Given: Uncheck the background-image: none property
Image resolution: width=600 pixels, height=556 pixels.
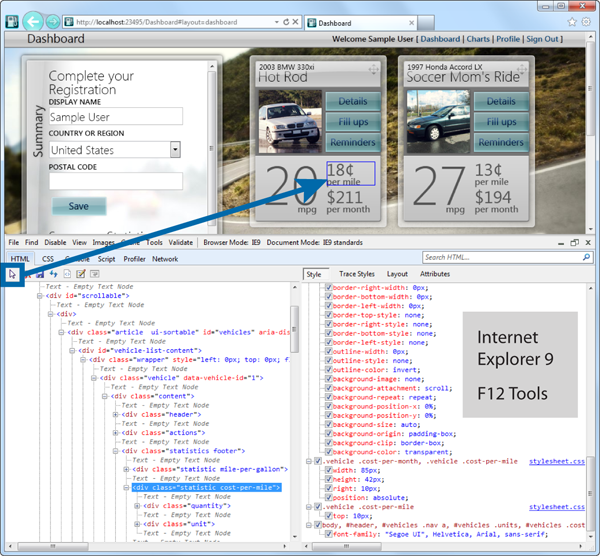Looking at the screenshot, I should [x=328, y=379].
